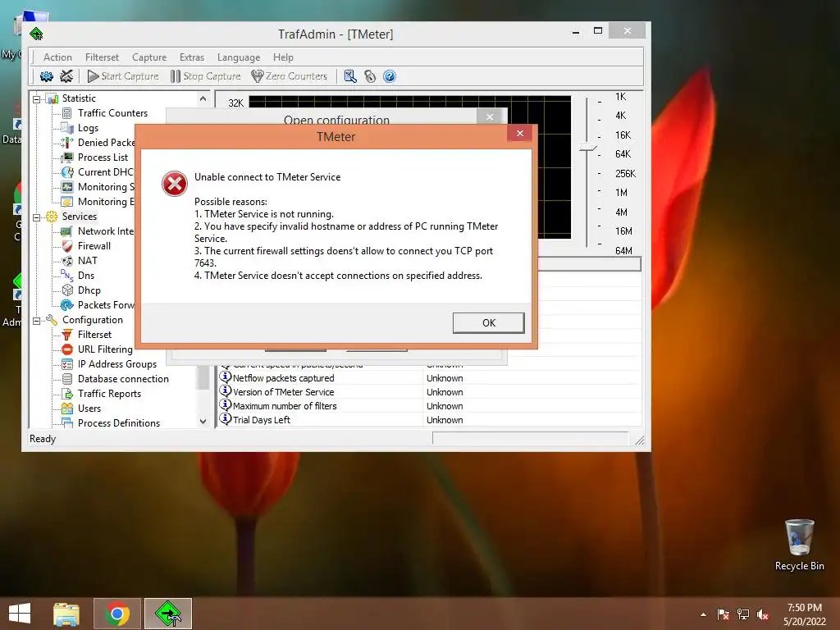Click the Dns icon in the tree
Screen dimensions: 840x630
pos(67,276)
